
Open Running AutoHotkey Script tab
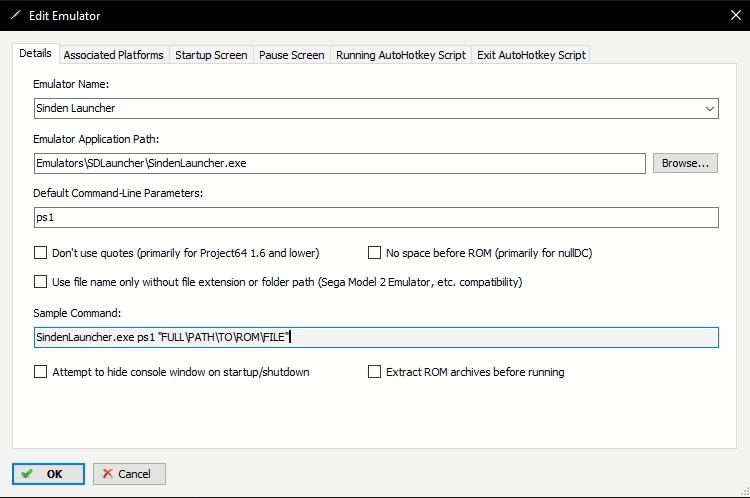(400, 55)
